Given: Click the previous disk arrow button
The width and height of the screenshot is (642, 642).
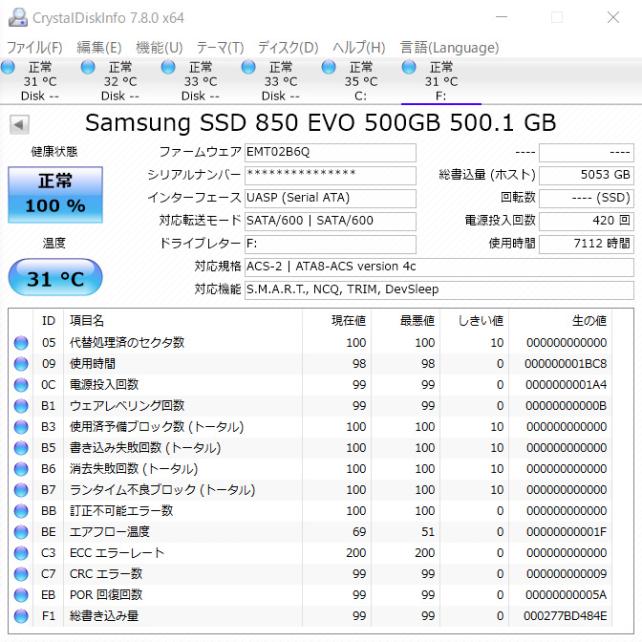Looking at the screenshot, I should coord(19,124).
